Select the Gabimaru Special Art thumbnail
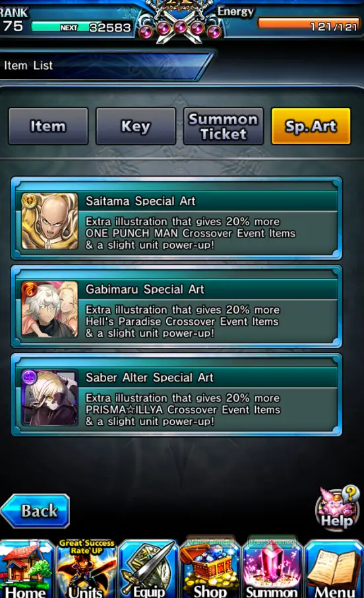 [49, 310]
